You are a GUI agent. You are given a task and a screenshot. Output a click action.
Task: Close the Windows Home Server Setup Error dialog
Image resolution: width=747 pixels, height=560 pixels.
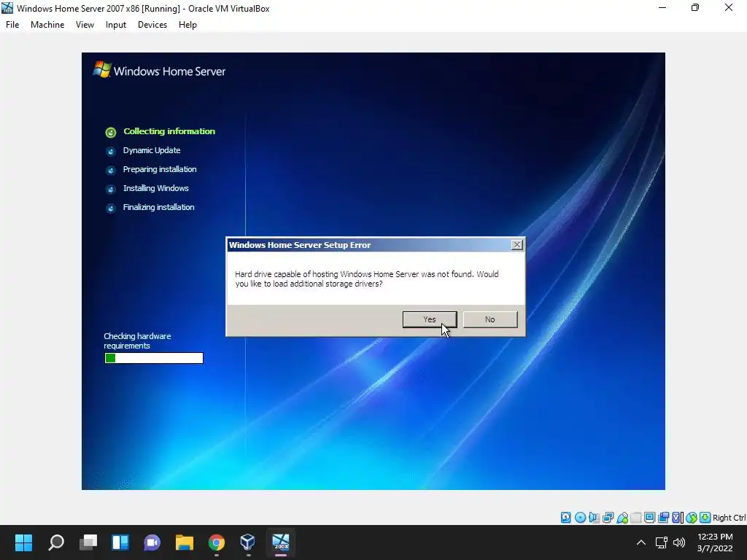pyautogui.click(x=517, y=245)
